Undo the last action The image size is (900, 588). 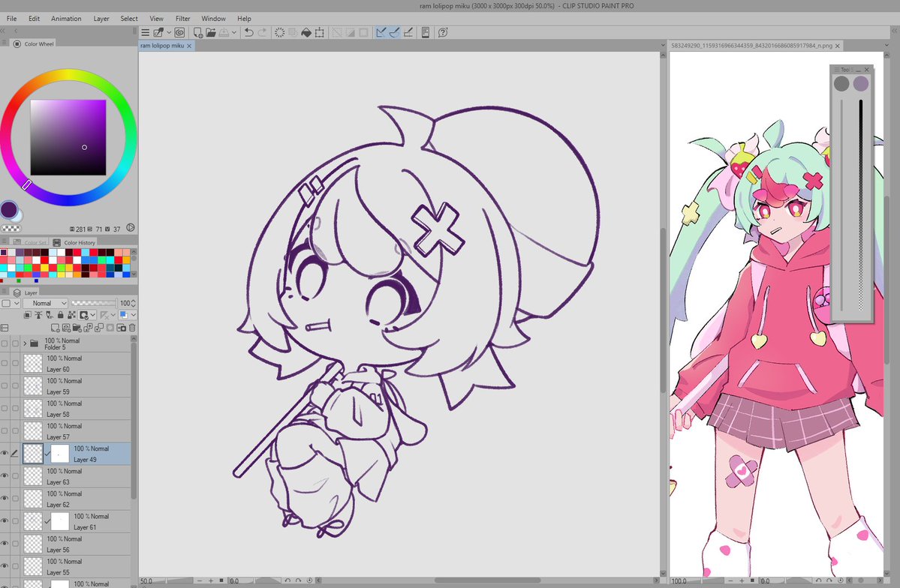[248, 33]
